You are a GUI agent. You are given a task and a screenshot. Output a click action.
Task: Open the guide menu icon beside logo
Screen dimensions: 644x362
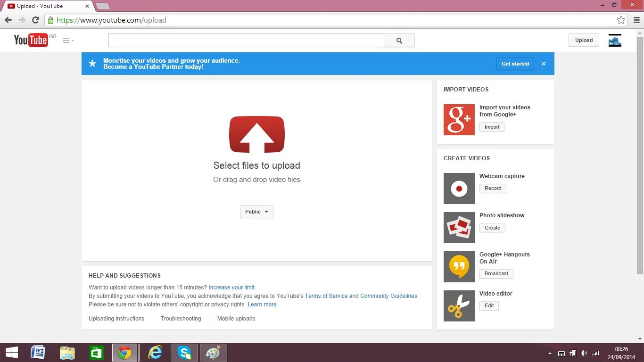click(68, 41)
